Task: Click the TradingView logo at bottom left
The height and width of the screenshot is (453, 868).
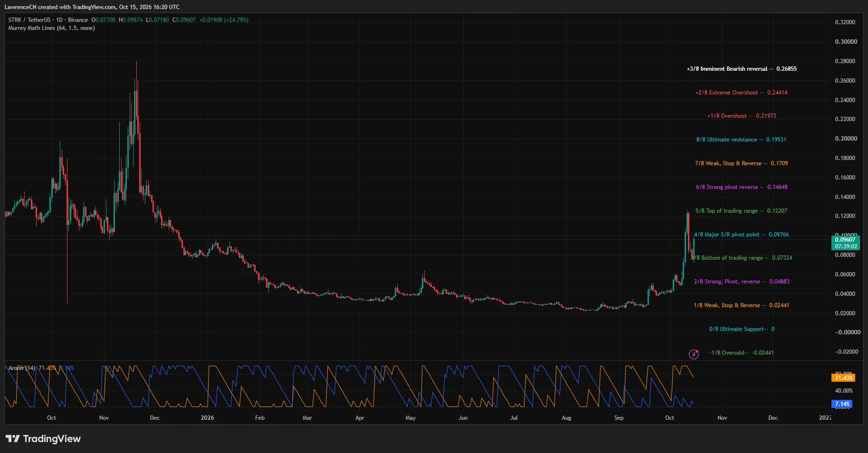Action: (x=43, y=439)
